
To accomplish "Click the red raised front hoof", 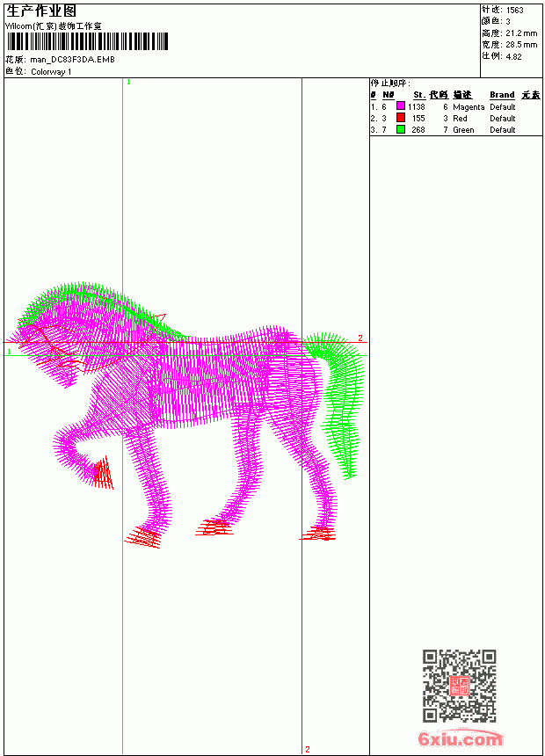I will pyautogui.click(x=103, y=473).
